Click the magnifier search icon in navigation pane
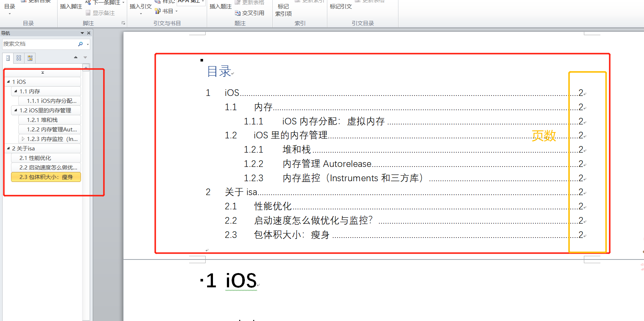The width and height of the screenshot is (644, 321). click(x=80, y=44)
